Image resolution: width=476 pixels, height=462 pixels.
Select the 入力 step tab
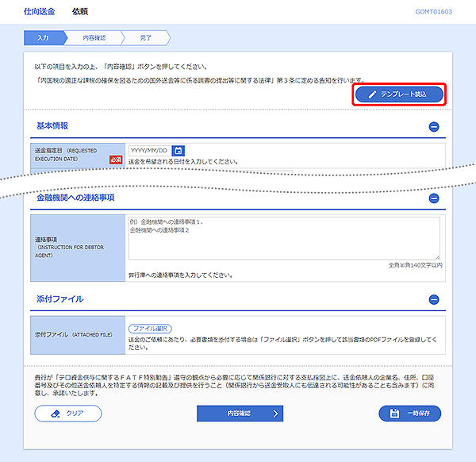[44, 38]
